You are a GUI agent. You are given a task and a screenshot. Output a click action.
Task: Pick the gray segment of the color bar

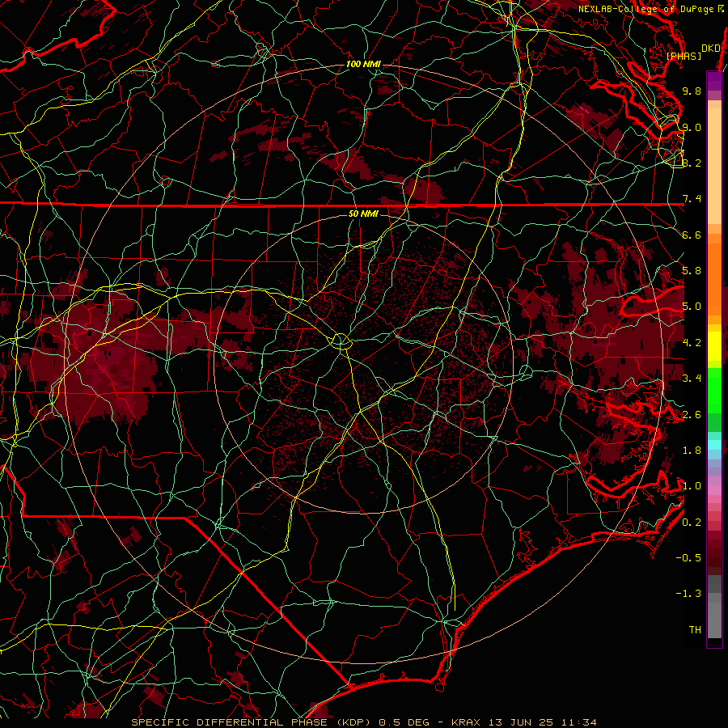[714, 608]
